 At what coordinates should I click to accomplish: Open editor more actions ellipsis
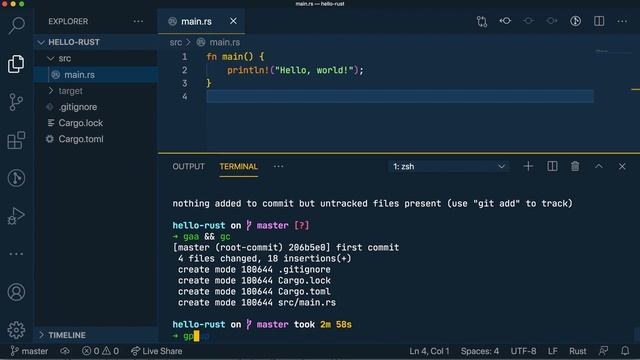622,21
